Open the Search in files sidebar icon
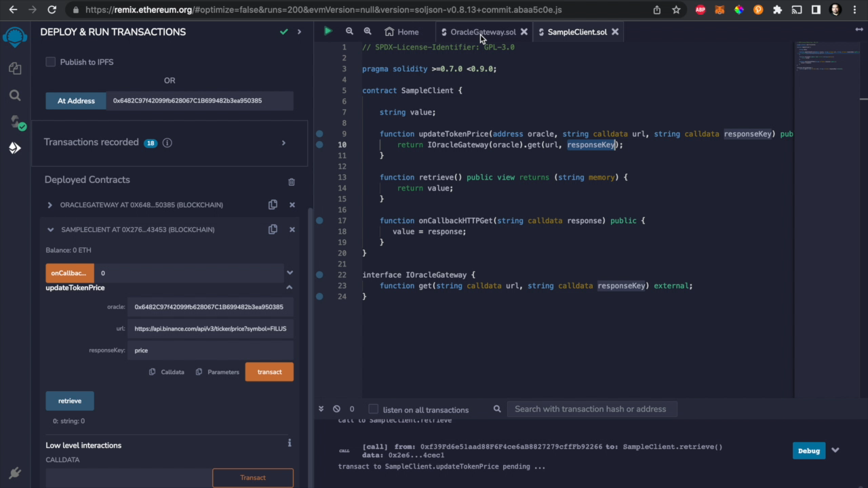868x488 pixels. tap(15, 96)
